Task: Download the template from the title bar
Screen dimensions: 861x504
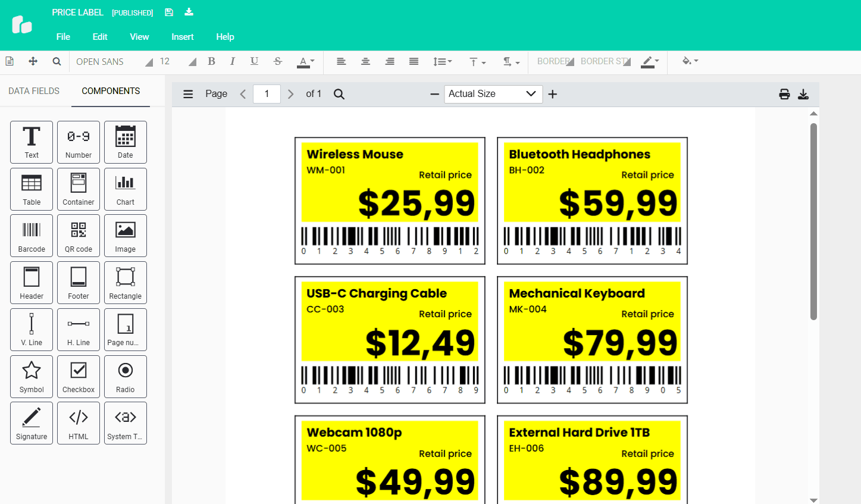Action: [x=189, y=12]
